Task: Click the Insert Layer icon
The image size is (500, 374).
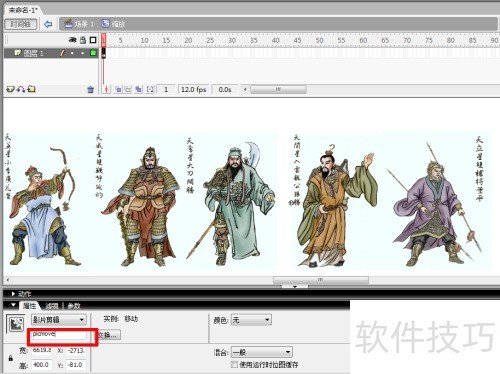Action: [11, 89]
